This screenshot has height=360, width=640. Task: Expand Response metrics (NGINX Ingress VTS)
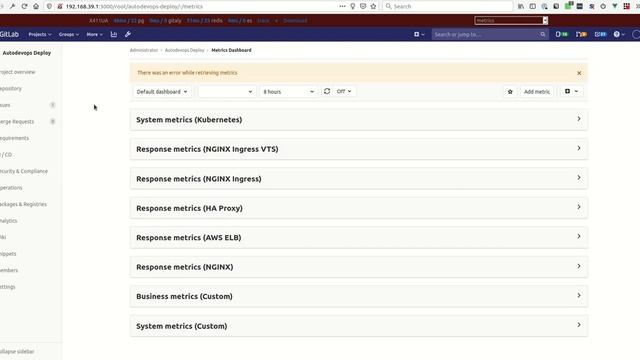coord(359,149)
